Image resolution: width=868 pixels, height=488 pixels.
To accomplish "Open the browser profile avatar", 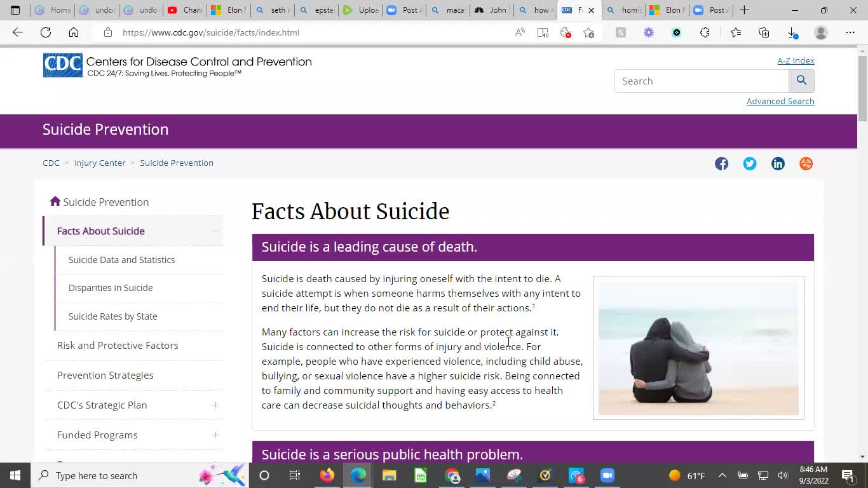I will [821, 32].
